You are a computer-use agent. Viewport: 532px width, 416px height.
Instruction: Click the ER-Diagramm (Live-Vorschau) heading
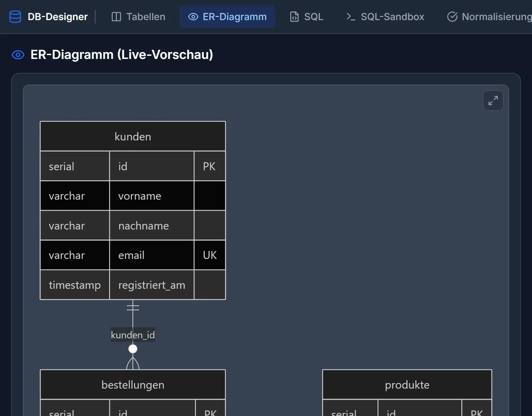pyautogui.click(x=122, y=55)
